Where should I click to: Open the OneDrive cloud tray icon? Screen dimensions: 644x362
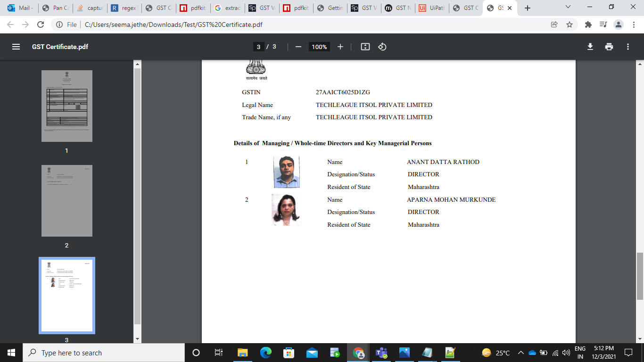coord(533,353)
